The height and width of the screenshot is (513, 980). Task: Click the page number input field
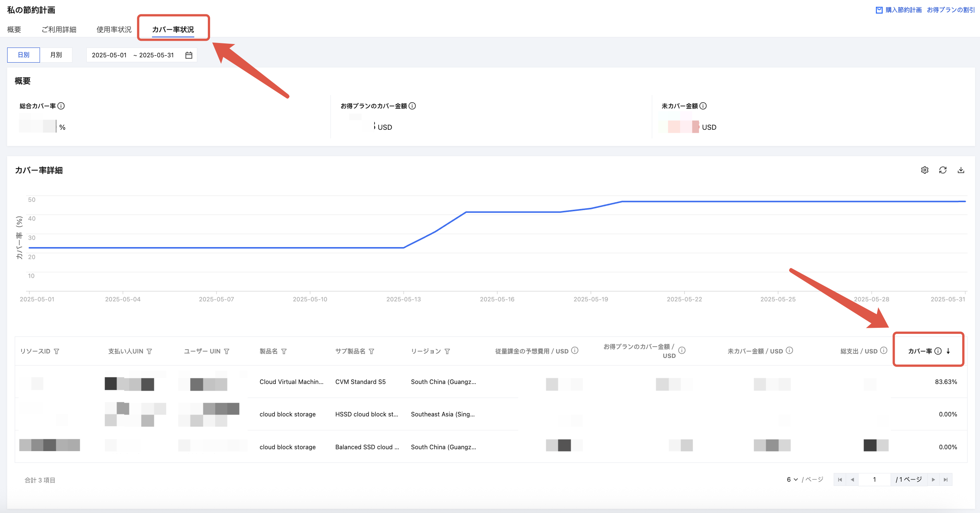874,479
